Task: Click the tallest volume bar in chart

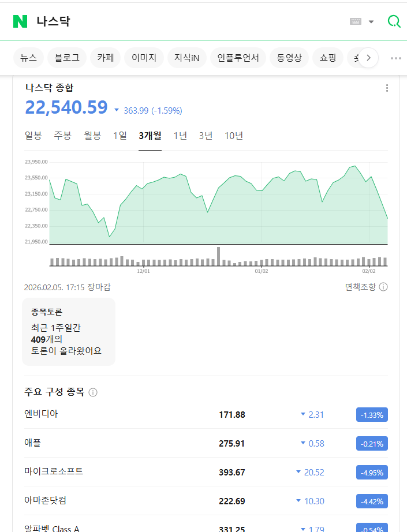Action: coord(219,257)
